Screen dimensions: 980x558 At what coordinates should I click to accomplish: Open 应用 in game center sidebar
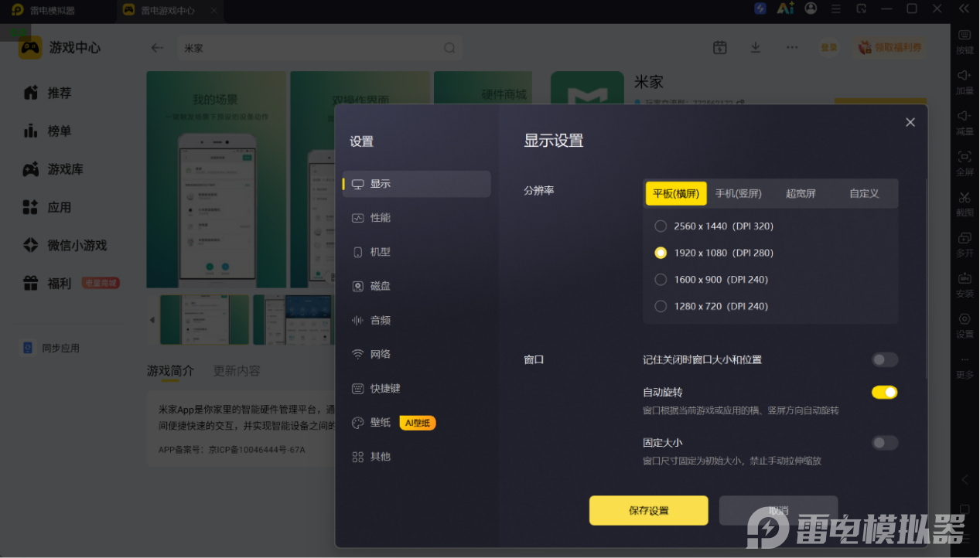(47, 207)
